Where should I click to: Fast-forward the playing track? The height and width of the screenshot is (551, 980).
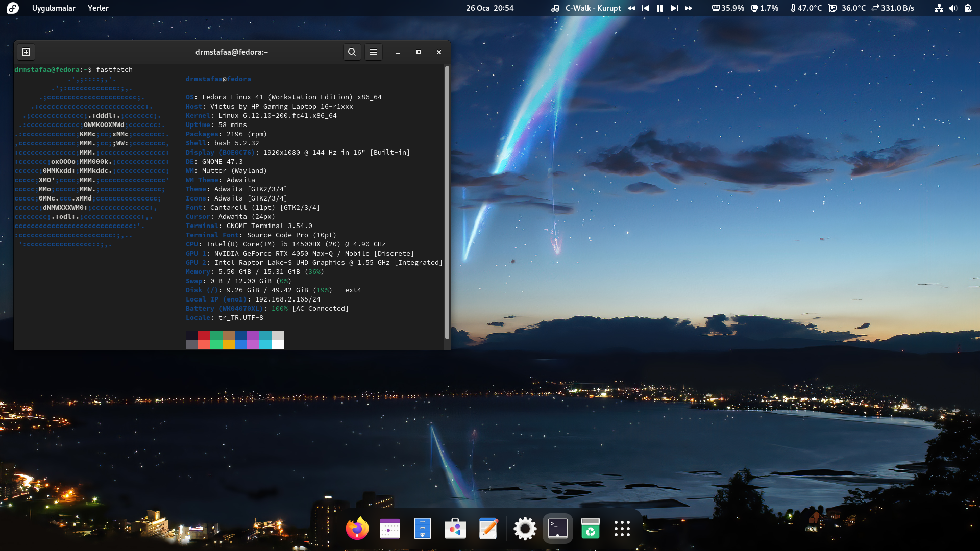pos(689,8)
